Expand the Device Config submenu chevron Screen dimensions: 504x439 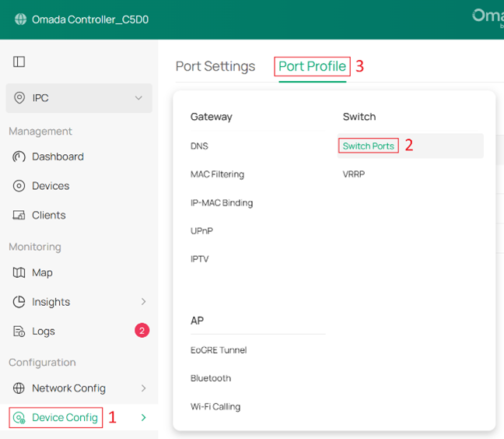143,417
